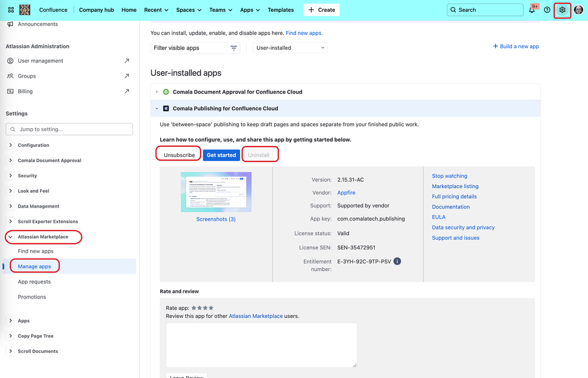Screen dimensions: 588x378
Task: Select Promotions in sidebar
Action: tap(32, 297)
